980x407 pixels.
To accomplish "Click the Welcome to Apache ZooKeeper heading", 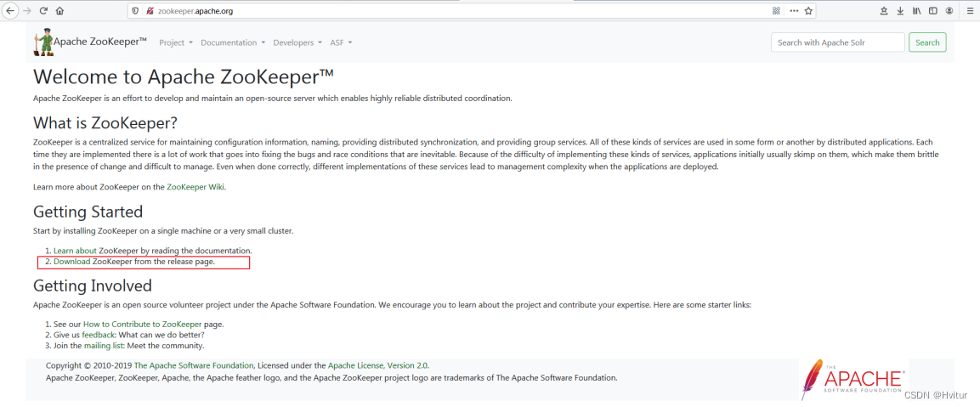I will (x=184, y=77).
